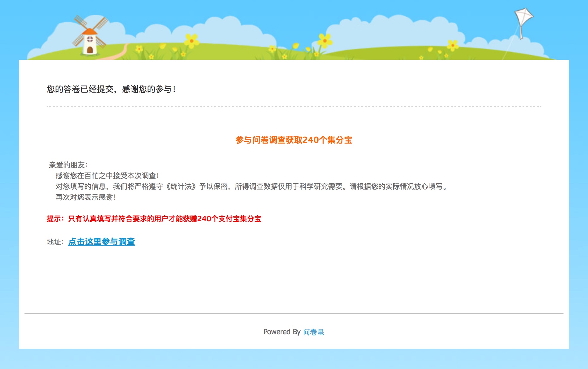588x369 pixels.
Task: Click the orange windmill roof
Action: click(89, 31)
